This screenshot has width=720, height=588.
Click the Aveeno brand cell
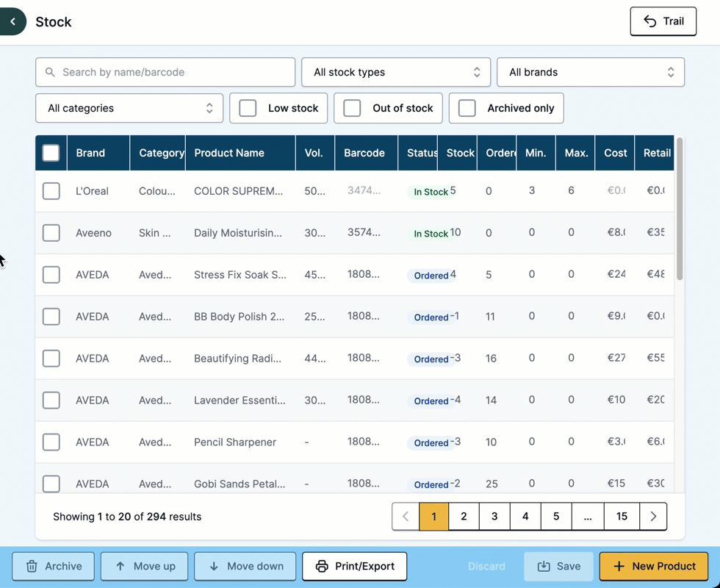pyautogui.click(x=94, y=233)
